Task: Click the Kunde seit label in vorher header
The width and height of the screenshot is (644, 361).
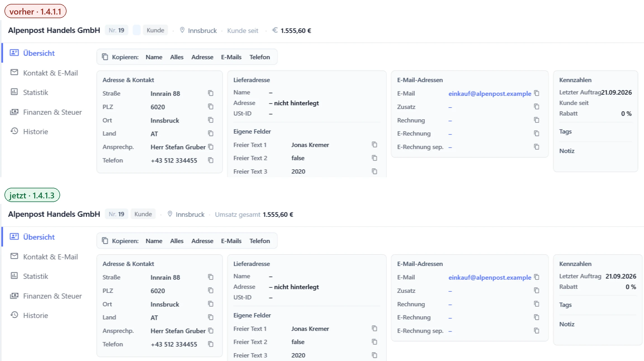Action: coord(243,30)
